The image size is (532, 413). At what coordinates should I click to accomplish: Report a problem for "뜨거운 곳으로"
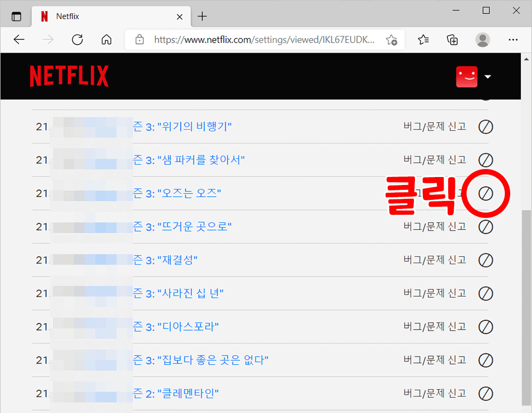click(435, 226)
